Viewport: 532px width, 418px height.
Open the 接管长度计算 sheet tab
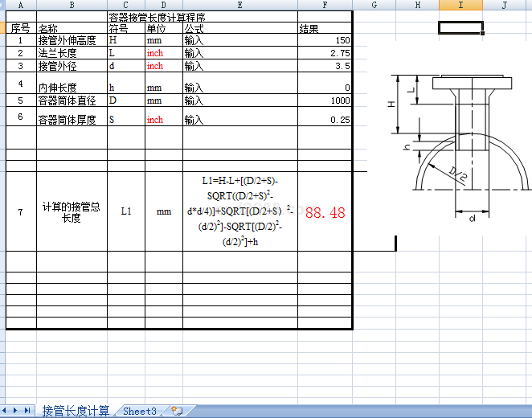pos(76,411)
